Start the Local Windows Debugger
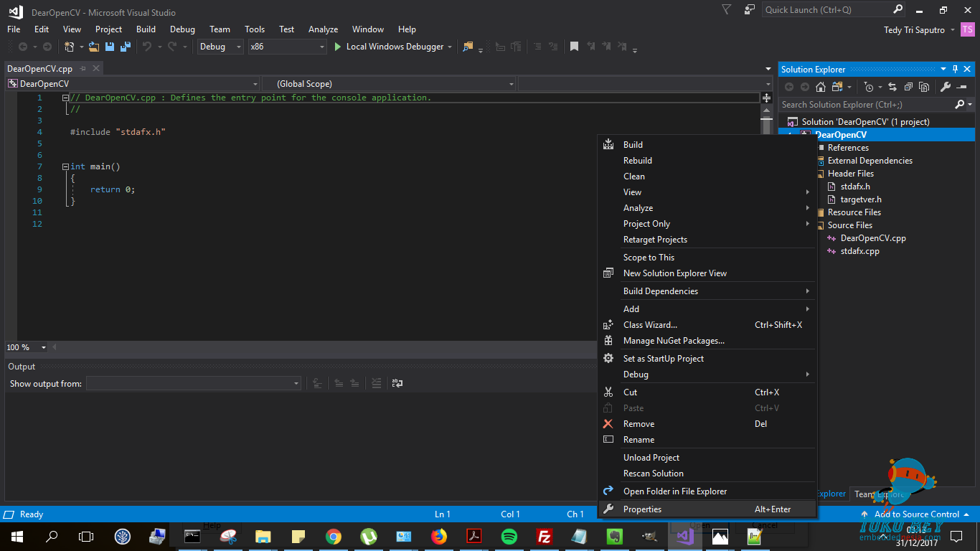The width and height of the screenshot is (980, 551). pyautogui.click(x=388, y=47)
